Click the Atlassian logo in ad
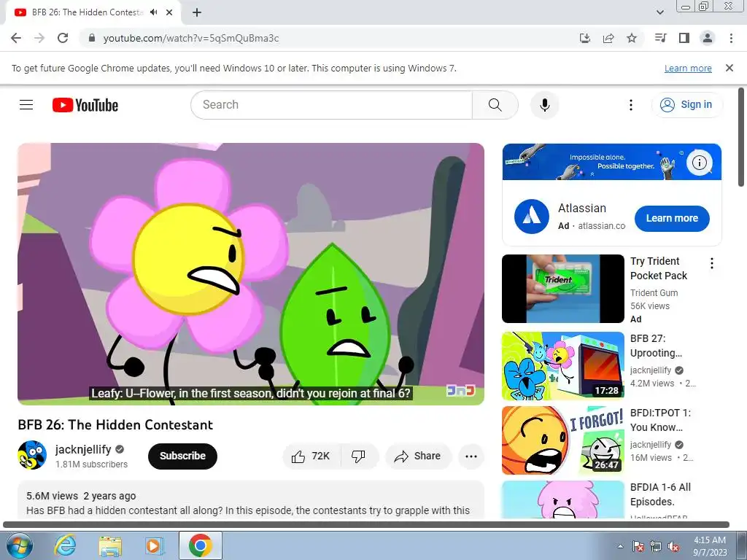 pos(532,217)
